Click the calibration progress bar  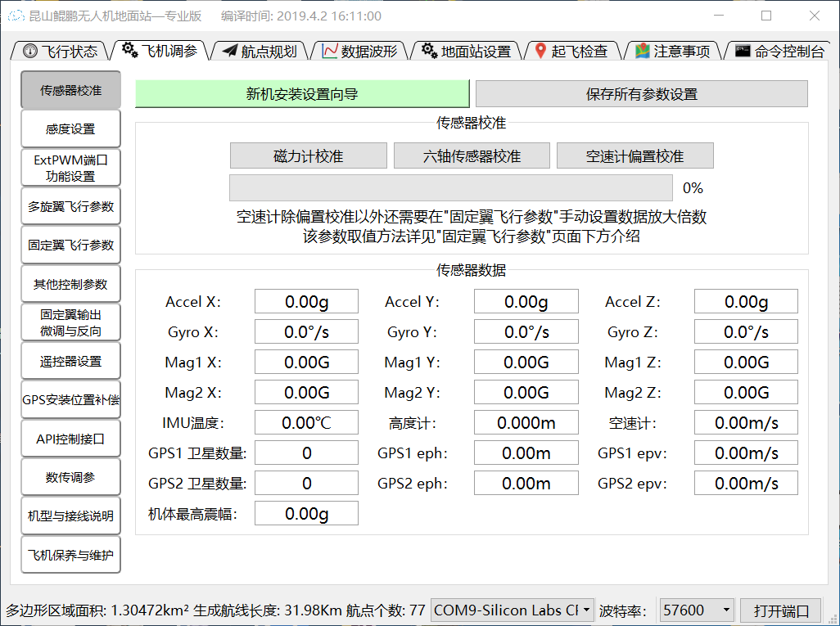[450, 188]
